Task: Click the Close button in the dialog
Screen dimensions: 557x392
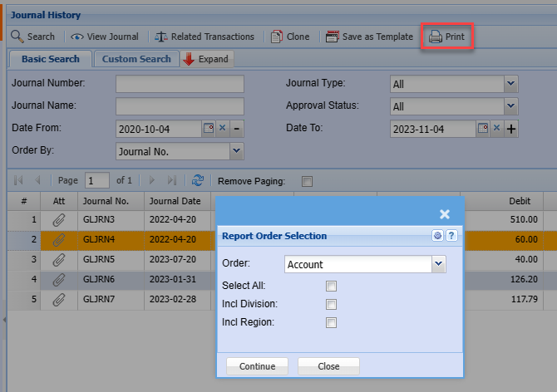Action: 328,366
